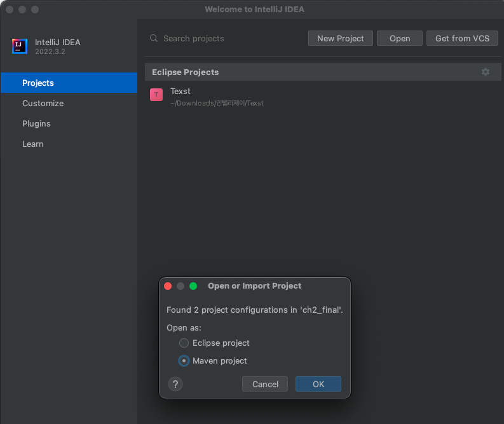Switch to the Projects tab
The image size is (504, 424).
pyautogui.click(x=69, y=83)
